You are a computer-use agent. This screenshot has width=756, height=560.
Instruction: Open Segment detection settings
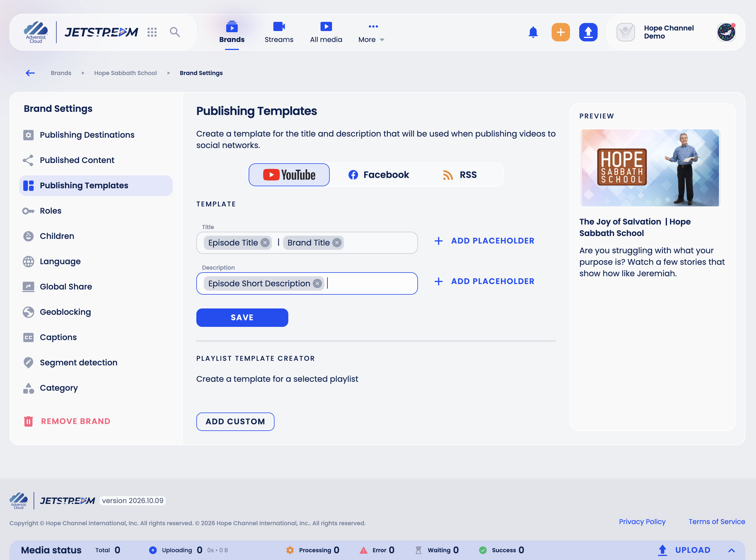pyautogui.click(x=96, y=363)
